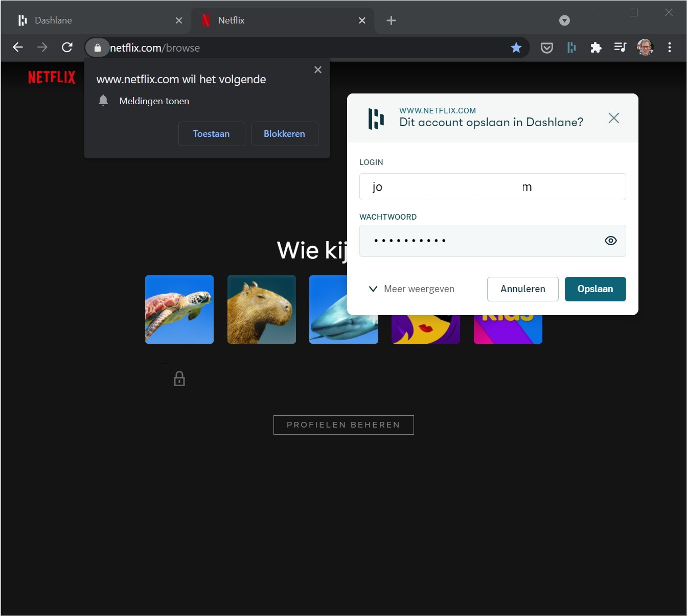The image size is (687, 616).
Task: Click the padlock site info icon
Action: point(97,48)
